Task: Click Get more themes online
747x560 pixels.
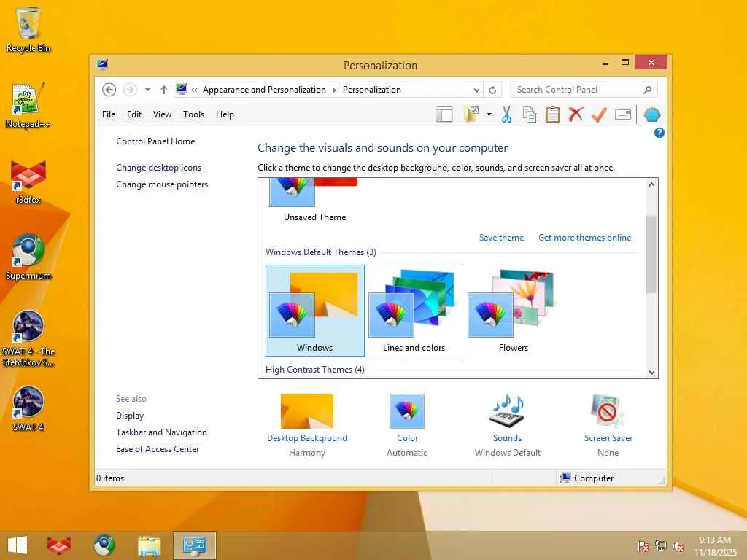Action: click(x=584, y=238)
